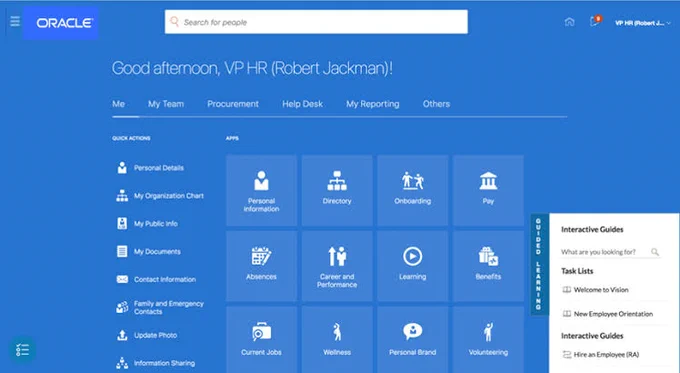Open the Information Sharing link
680x373 pixels.
point(164,363)
